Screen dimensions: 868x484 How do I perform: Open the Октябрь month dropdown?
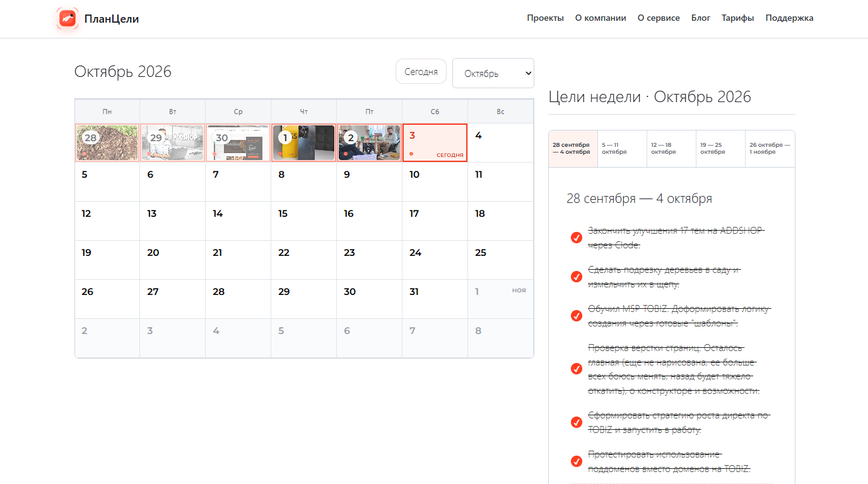click(x=493, y=73)
